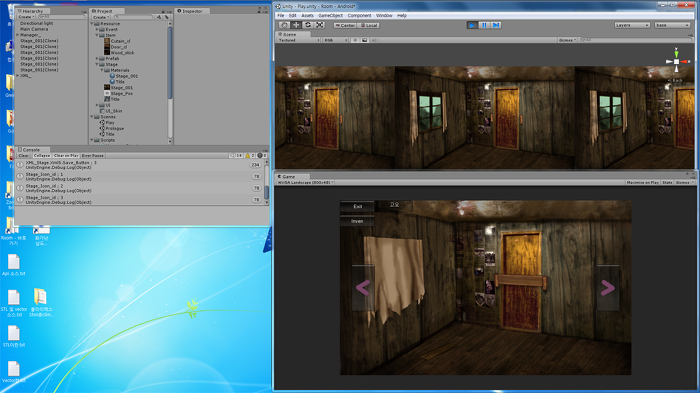
Task: Select the Stage_Pos asset
Action: point(118,93)
